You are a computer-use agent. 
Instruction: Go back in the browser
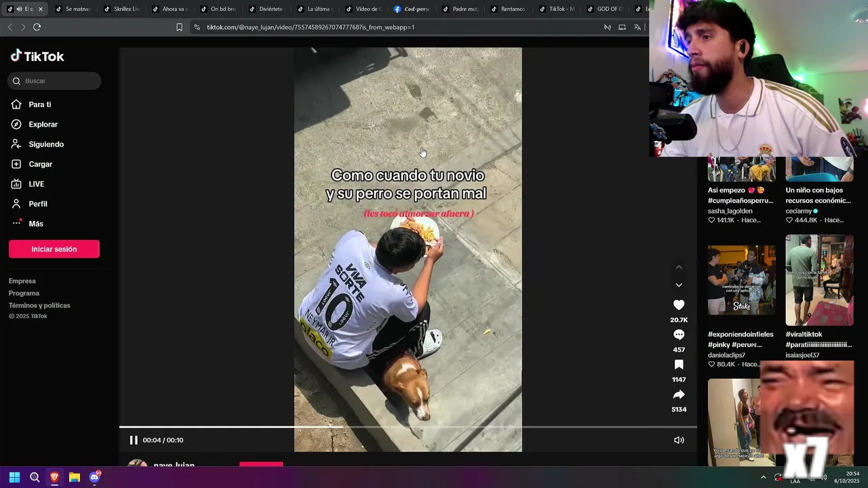9,27
